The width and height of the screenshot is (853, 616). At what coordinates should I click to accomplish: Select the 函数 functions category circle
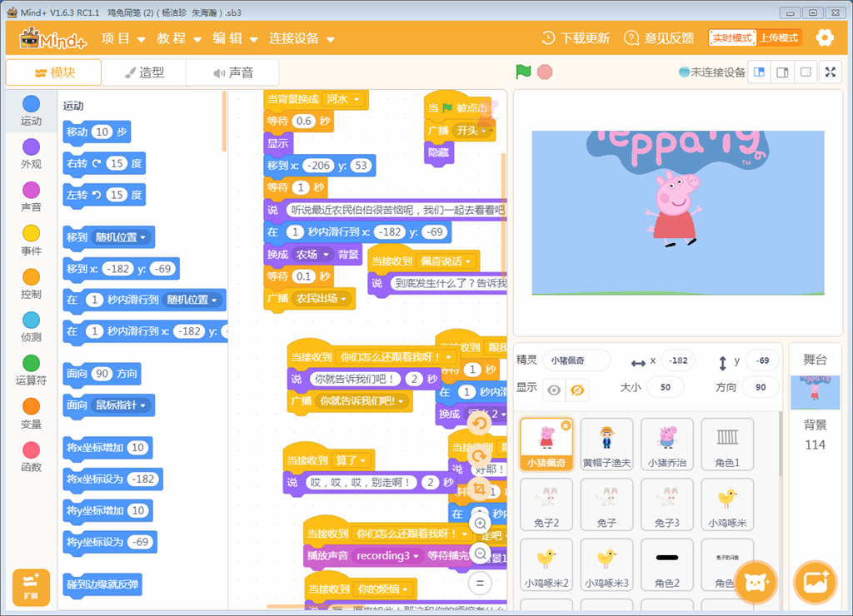31,450
